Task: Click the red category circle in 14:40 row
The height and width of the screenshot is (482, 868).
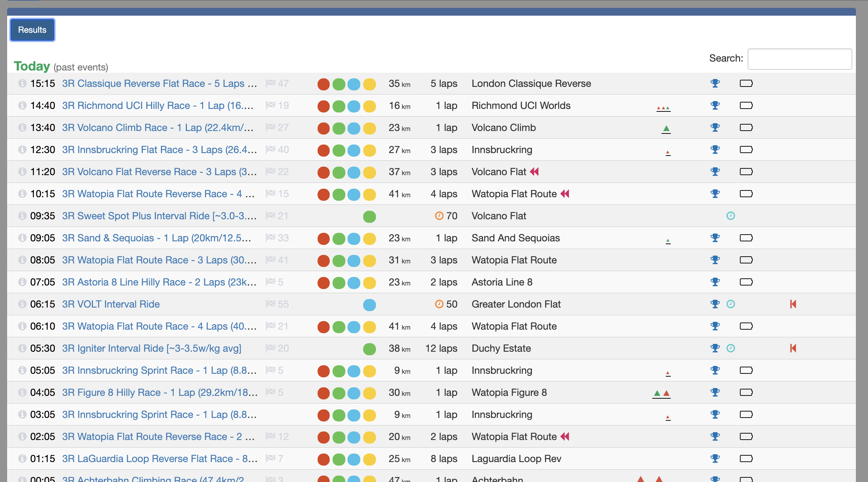Action: pyautogui.click(x=323, y=106)
